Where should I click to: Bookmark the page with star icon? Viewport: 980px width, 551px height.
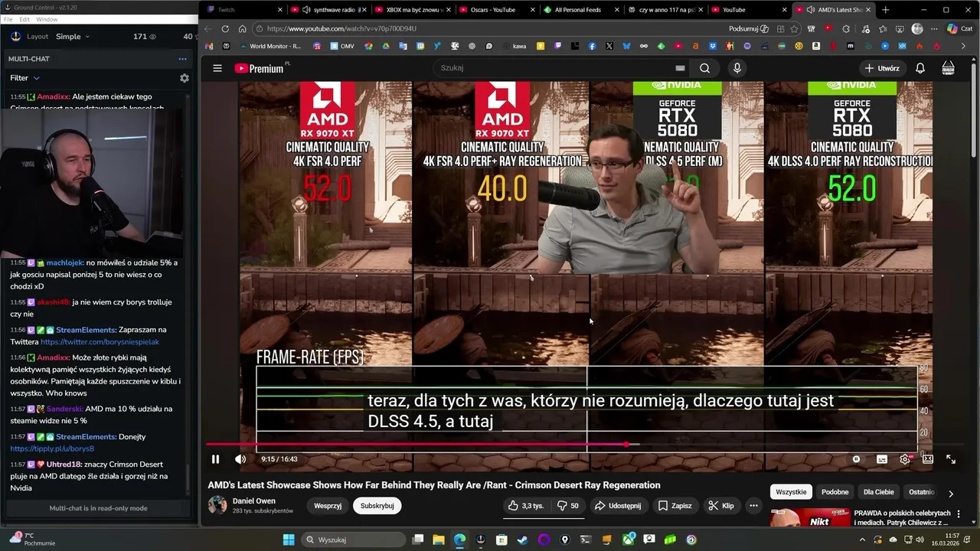point(794,29)
